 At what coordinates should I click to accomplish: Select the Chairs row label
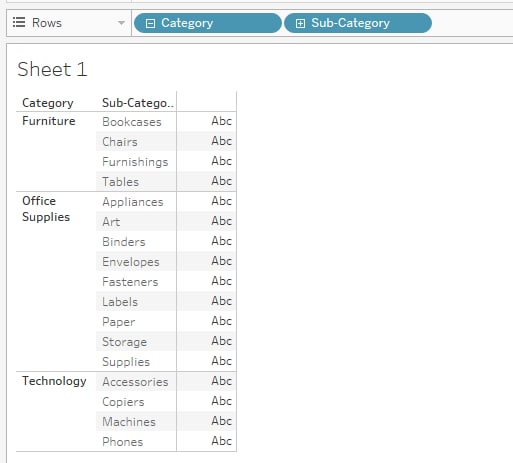pyautogui.click(x=120, y=142)
